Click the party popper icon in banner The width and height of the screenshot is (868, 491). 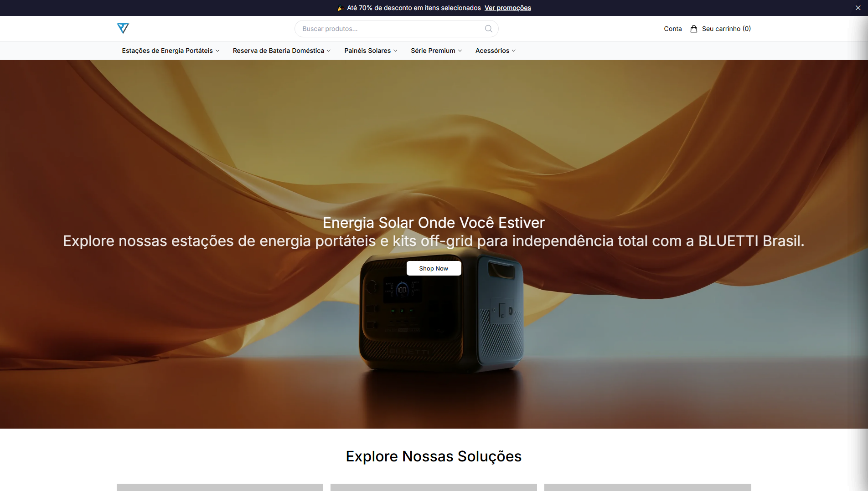coord(340,8)
